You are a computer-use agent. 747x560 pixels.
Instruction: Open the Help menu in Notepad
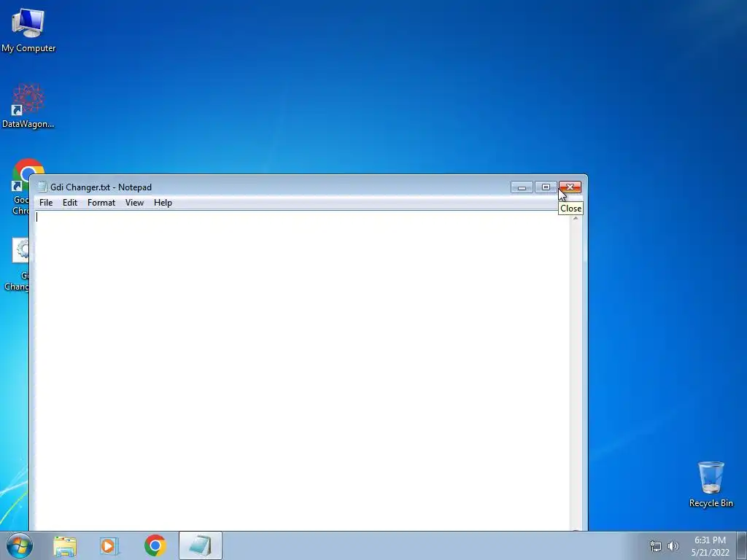point(163,203)
